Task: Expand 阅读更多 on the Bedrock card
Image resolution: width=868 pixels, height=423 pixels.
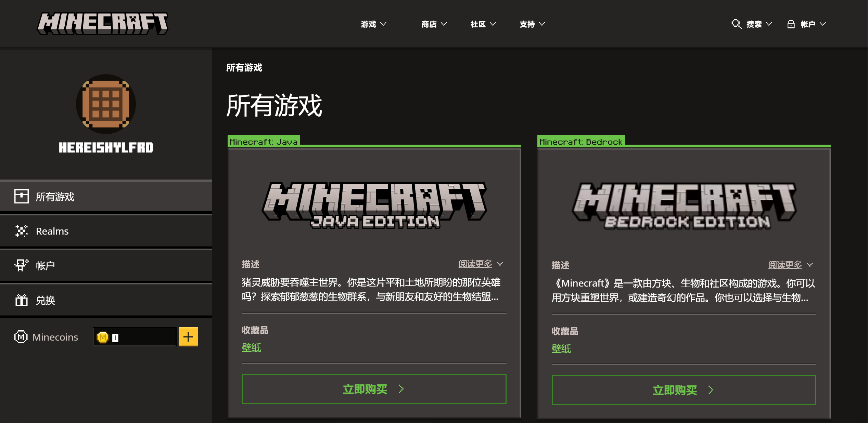Action: [x=790, y=265]
